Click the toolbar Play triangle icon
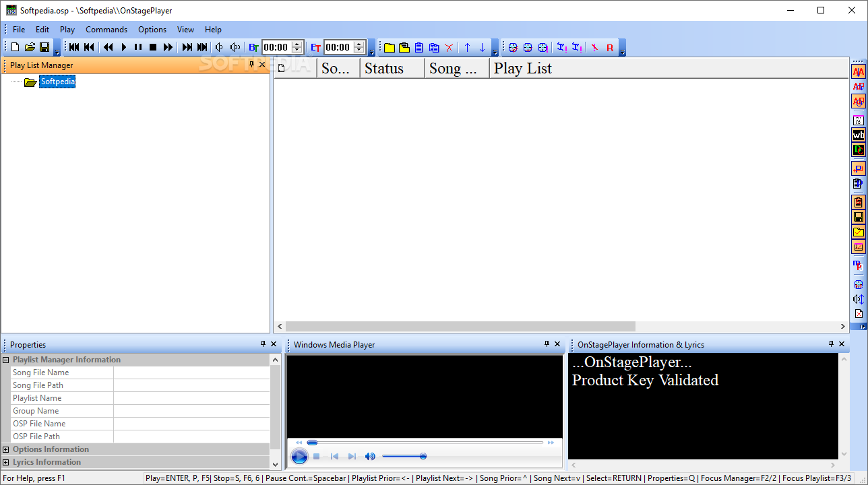868x485 pixels. click(x=123, y=47)
